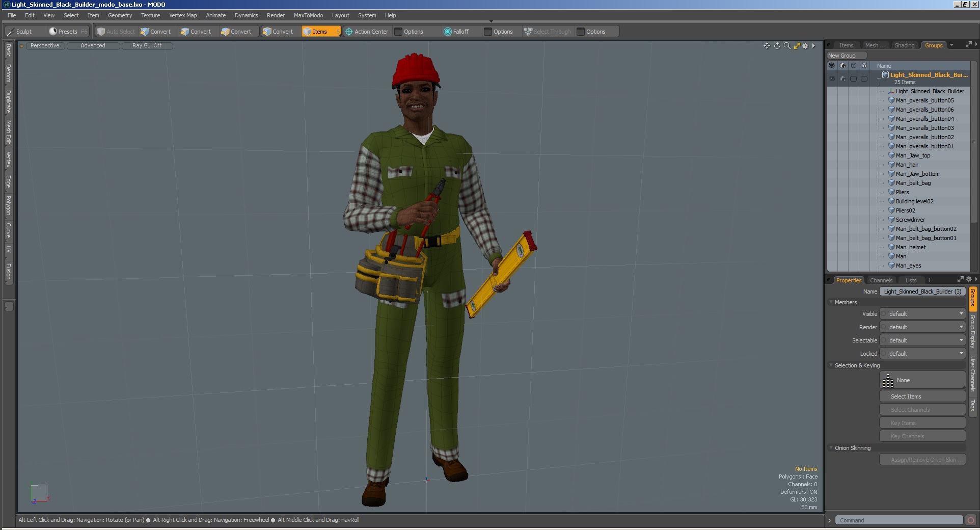Maximize the Groups panel with the expand icon

point(968,45)
